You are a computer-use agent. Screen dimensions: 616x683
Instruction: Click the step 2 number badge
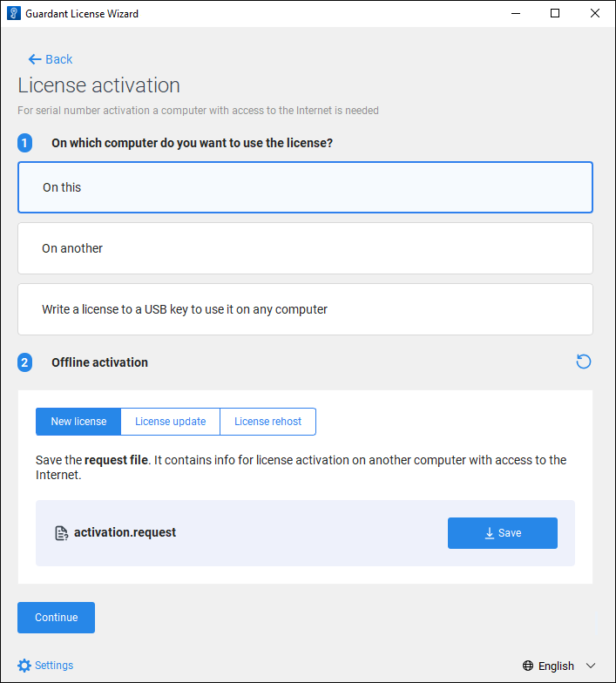point(25,362)
